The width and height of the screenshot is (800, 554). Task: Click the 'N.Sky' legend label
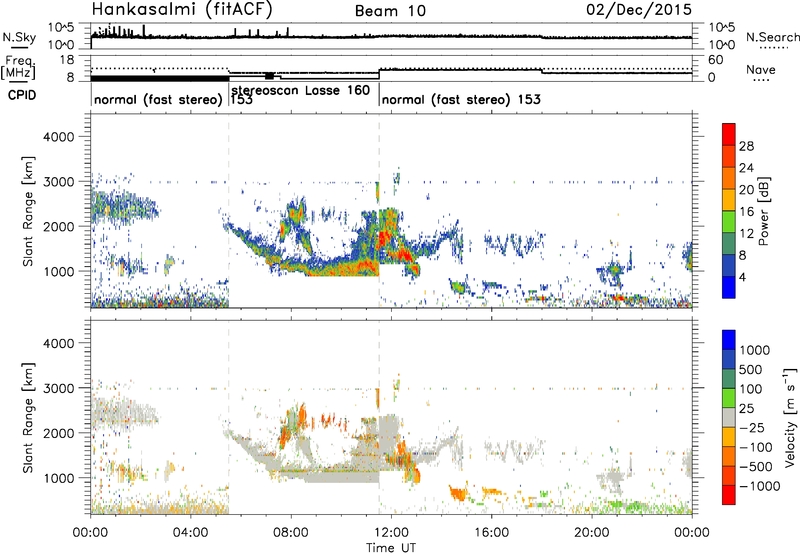19,38
